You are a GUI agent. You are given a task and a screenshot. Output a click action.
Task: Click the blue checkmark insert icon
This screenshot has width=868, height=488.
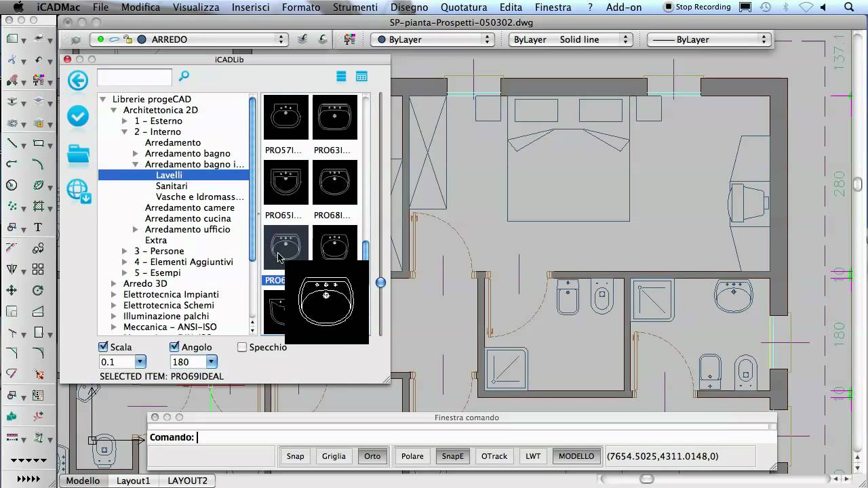pos(78,116)
